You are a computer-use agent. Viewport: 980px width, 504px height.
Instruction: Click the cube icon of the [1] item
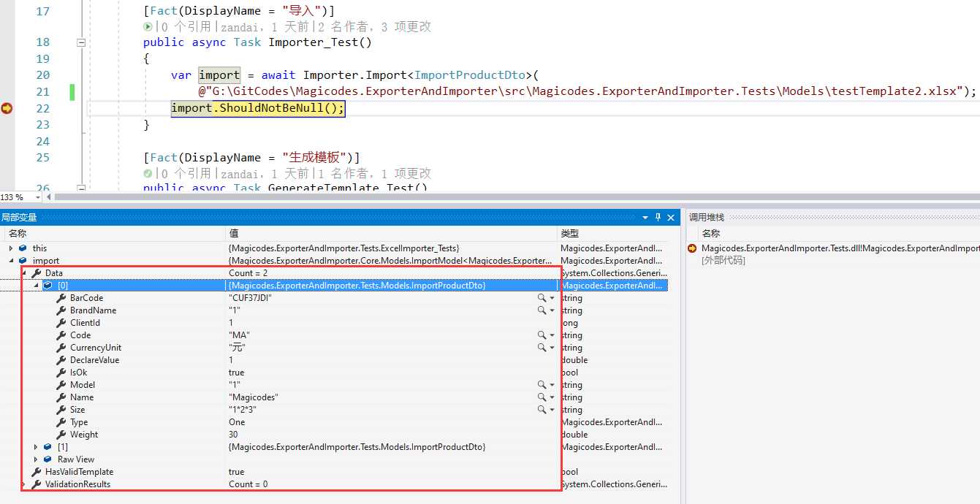(x=48, y=447)
